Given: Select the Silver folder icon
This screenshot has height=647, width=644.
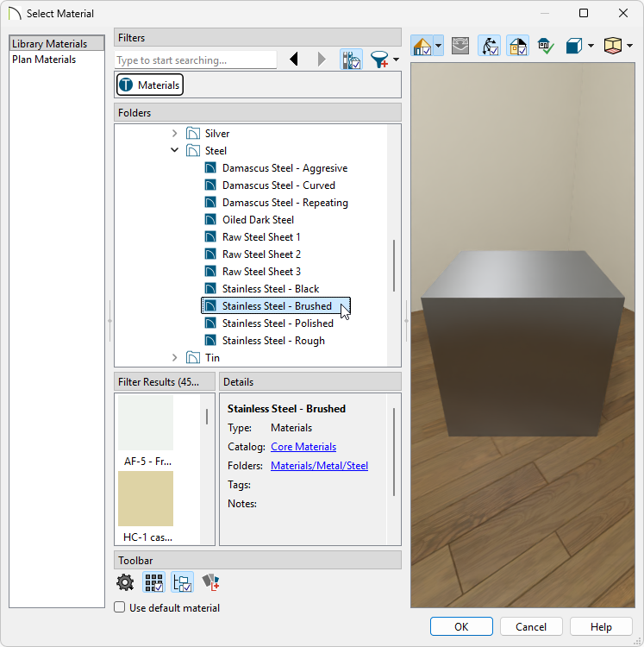Looking at the screenshot, I should click(192, 133).
